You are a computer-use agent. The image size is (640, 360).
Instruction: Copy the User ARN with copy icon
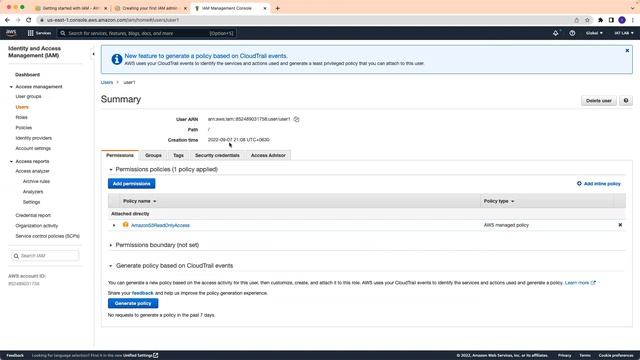(296, 119)
